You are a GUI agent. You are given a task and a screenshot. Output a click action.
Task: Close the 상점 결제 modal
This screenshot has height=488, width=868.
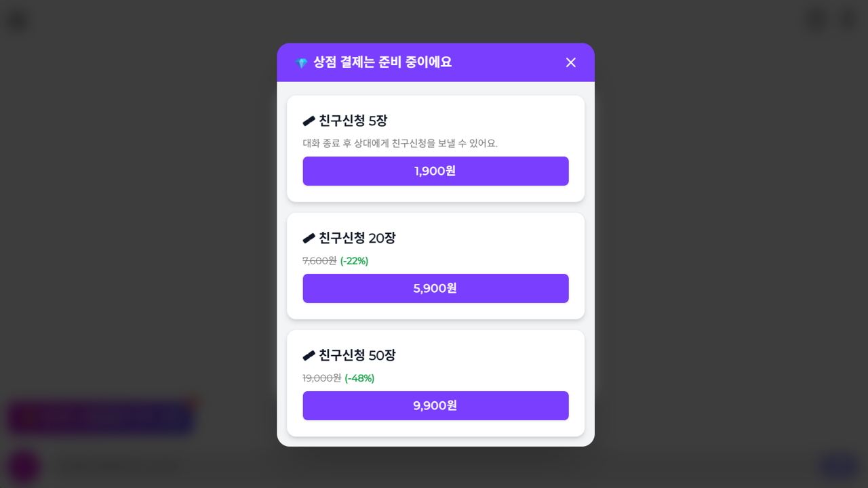click(x=570, y=62)
